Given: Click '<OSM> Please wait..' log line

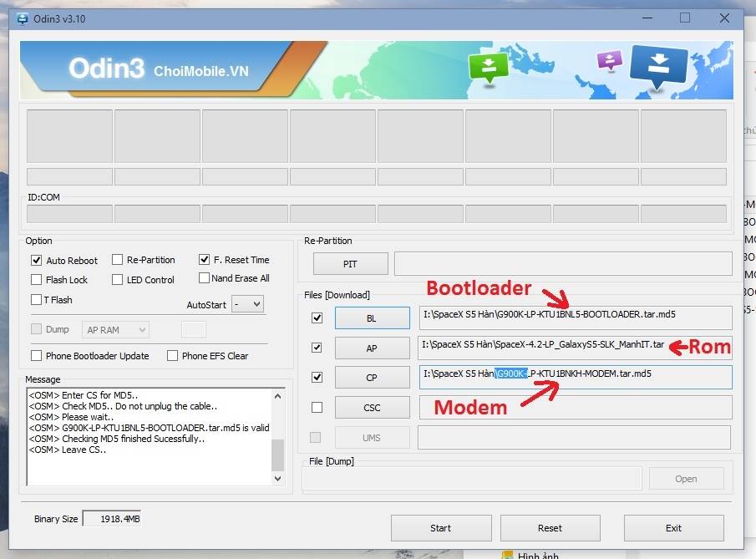Looking at the screenshot, I should point(71,417).
